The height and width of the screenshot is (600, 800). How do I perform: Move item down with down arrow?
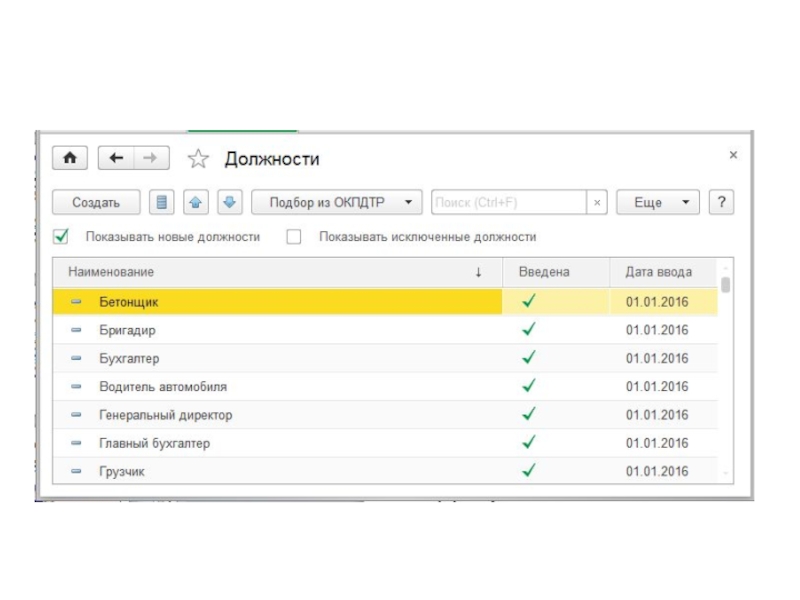pyautogui.click(x=229, y=202)
